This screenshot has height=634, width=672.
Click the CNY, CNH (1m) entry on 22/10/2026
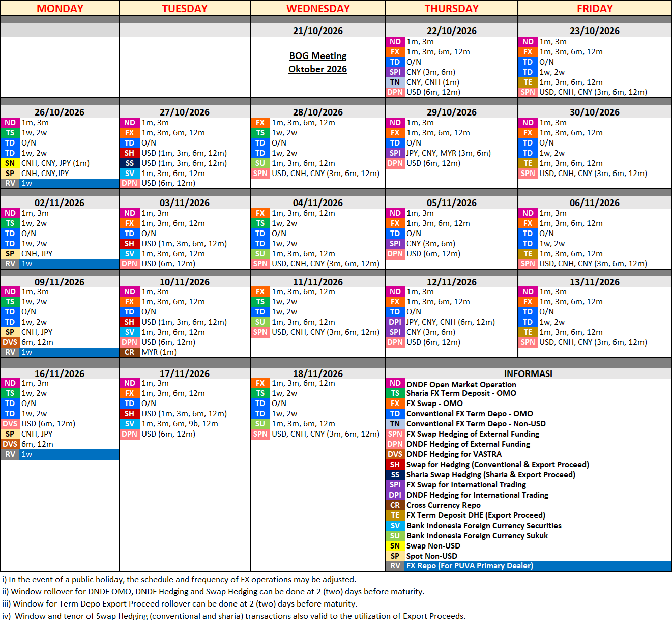433,82
